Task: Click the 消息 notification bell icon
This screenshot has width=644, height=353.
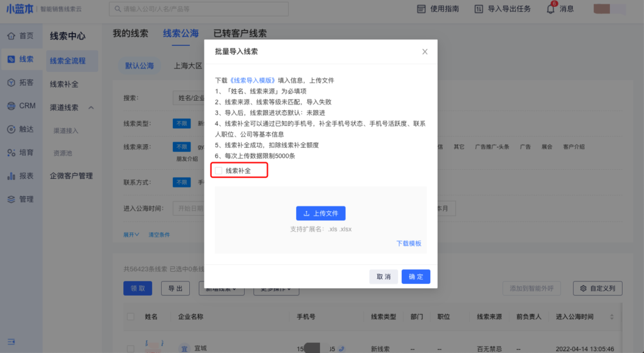Action: [x=550, y=9]
